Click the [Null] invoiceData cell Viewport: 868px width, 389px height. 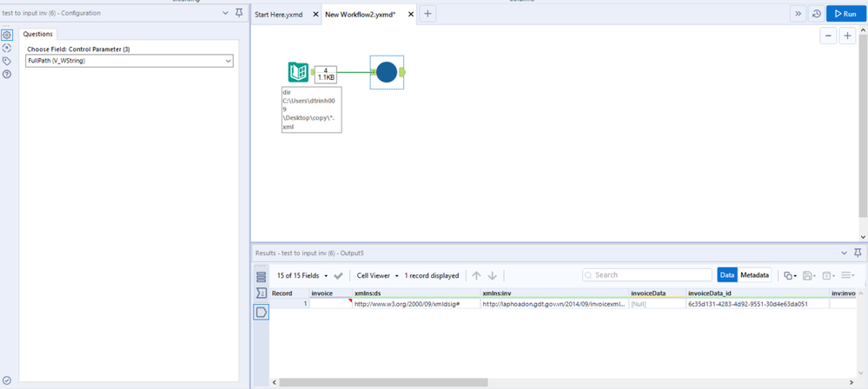click(657, 304)
